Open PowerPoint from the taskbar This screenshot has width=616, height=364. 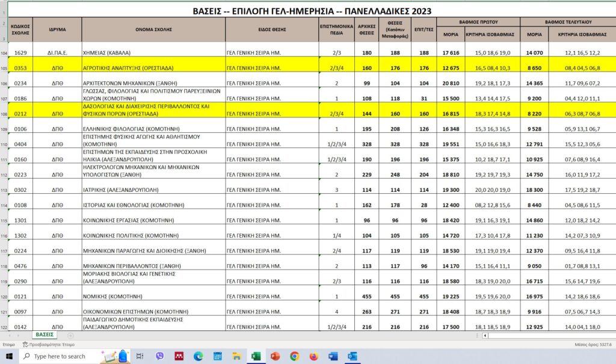point(275,356)
